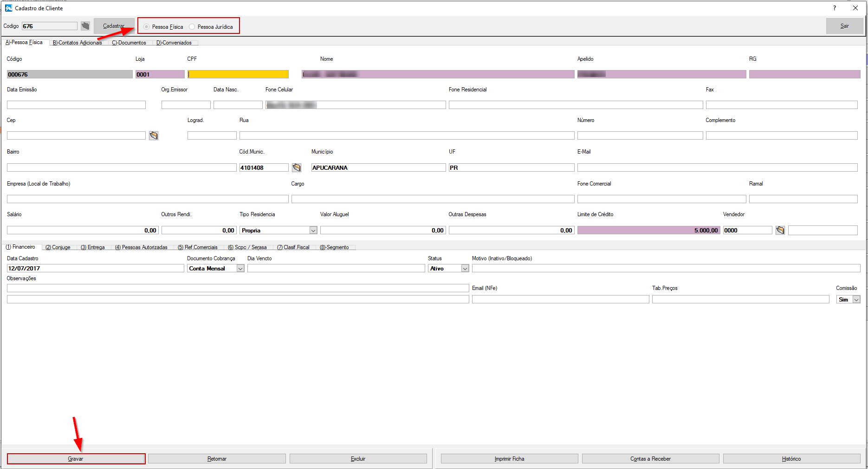Screen dimensions: 868x469
Task: Open the Documento Cobrança dropdown
Action: (240, 269)
